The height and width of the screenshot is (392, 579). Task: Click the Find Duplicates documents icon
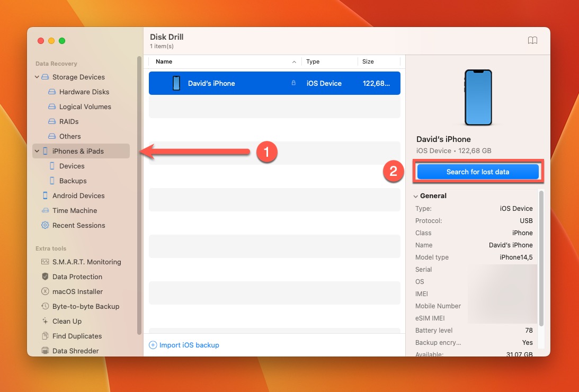[x=45, y=336]
